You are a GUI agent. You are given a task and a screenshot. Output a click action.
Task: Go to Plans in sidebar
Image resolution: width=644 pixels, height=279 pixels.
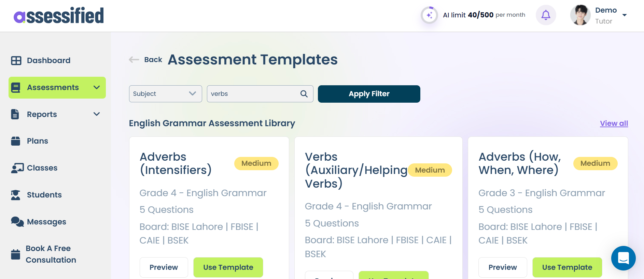(37, 141)
